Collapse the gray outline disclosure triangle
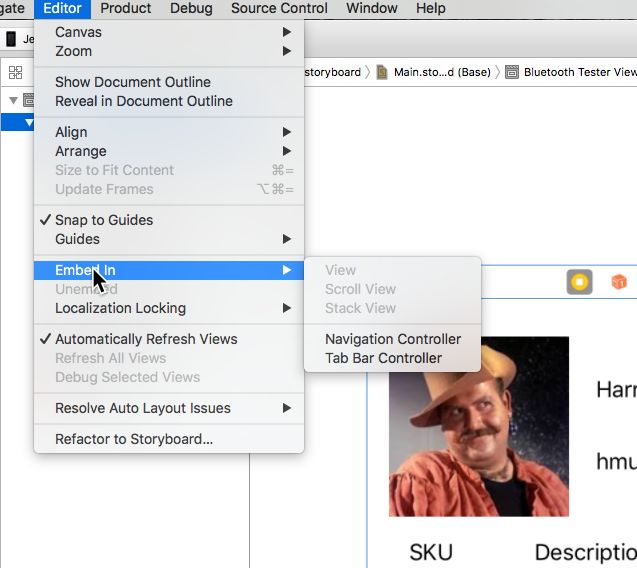637x568 pixels. 13,100
